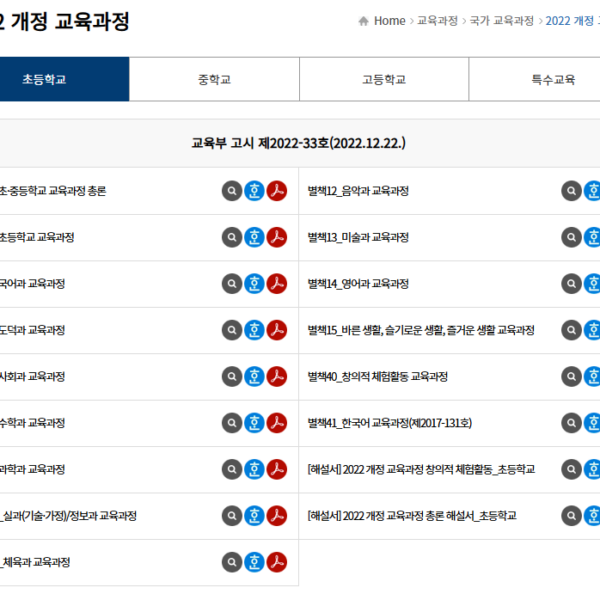Preview the 과학과 교육과정 document
Screen dimensions: 600x600
tap(232, 470)
